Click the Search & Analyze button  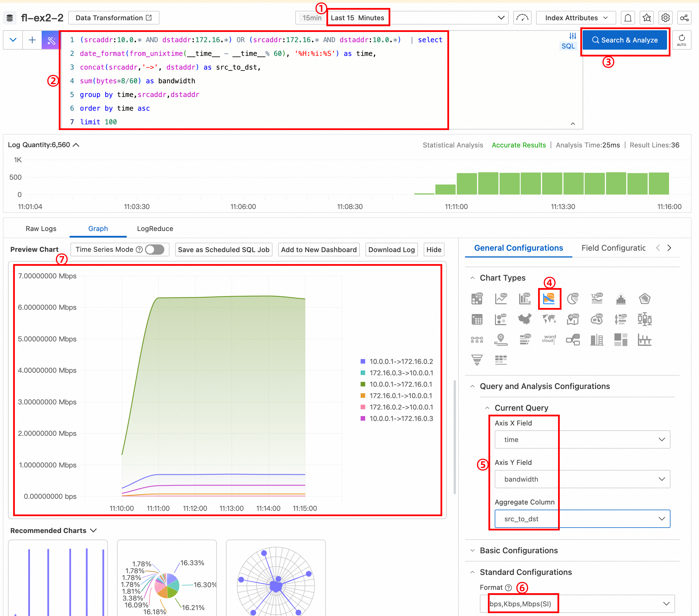[625, 40]
